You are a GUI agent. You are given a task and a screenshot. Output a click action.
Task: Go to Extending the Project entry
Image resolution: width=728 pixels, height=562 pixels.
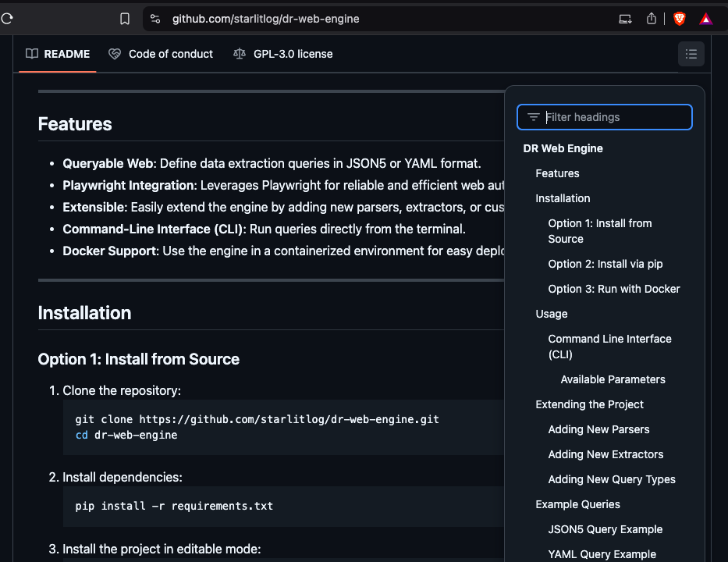[x=589, y=404]
